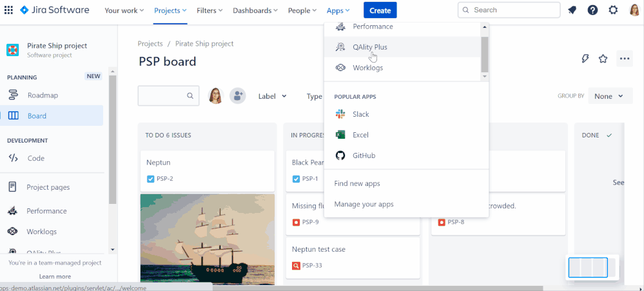
Task: Click the PSP-9 bug type icon
Action: tap(296, 223)
